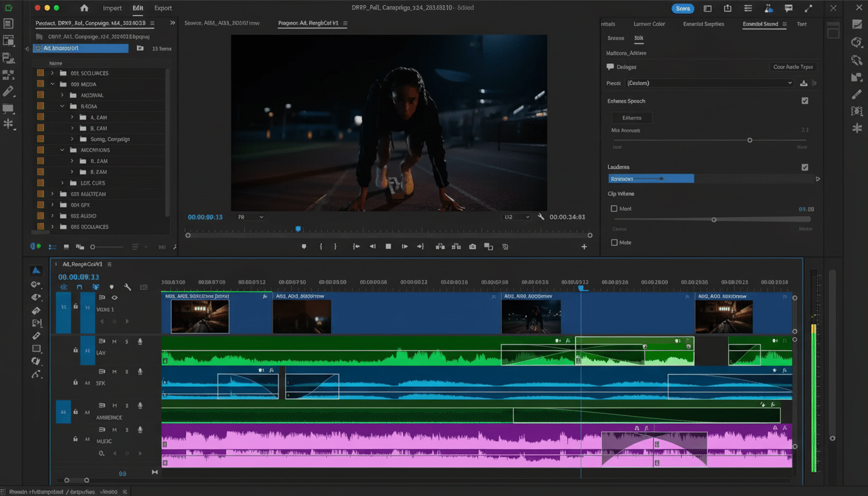868x496 pixels.
Task: Add a marker in the Program monitor controls
Action: 304,246
